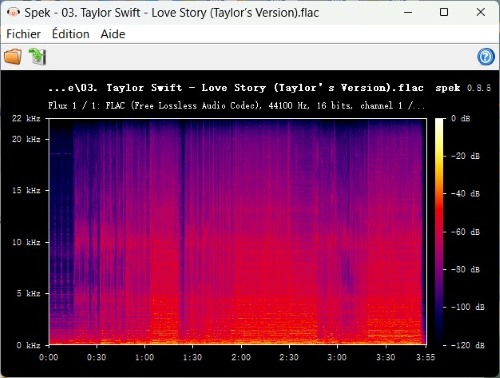The height and width of the screenshot is (378, 500).
Task: Click the file name title above the spectrogram
Action: 236,88
